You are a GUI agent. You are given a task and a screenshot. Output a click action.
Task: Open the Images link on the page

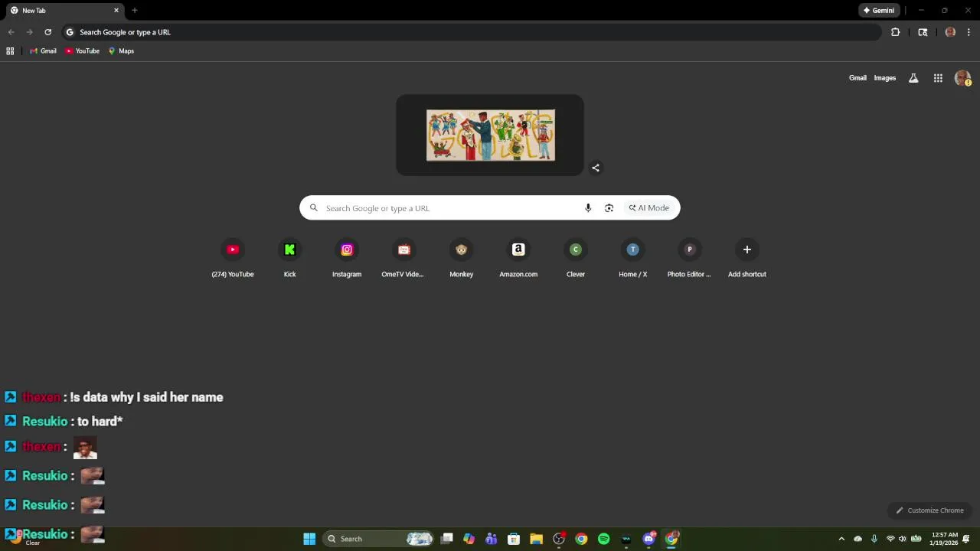884,78
